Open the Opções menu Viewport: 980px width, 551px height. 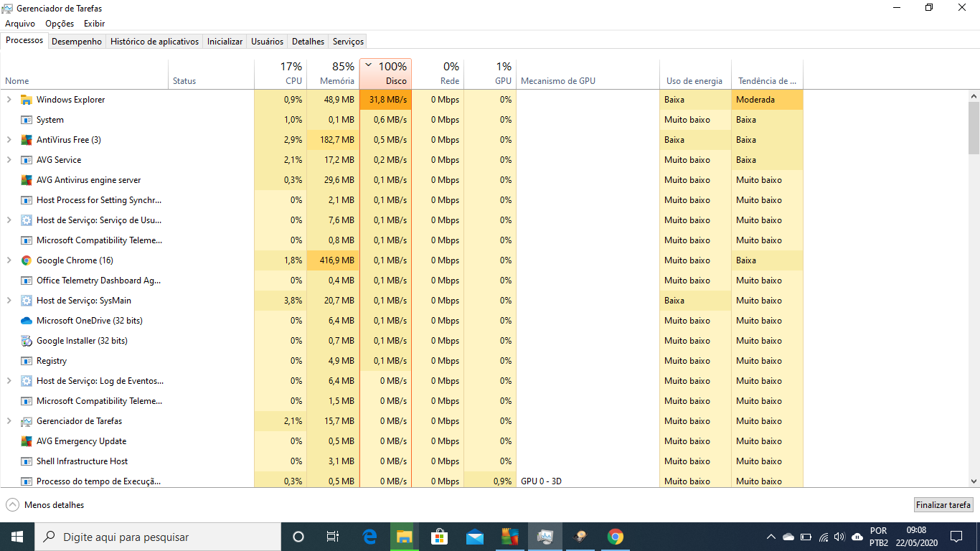point(60,24)
